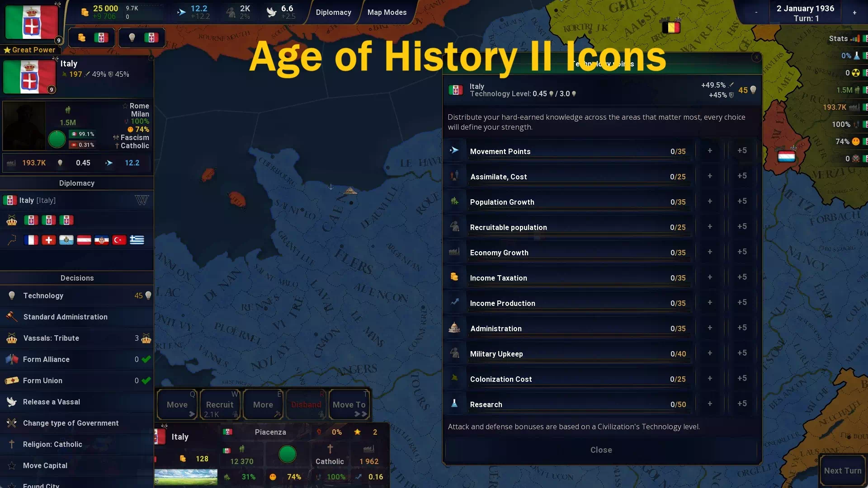Click the green circle in Piacenza panel
This screenshot has width=868, height=488.
[288, 454]
